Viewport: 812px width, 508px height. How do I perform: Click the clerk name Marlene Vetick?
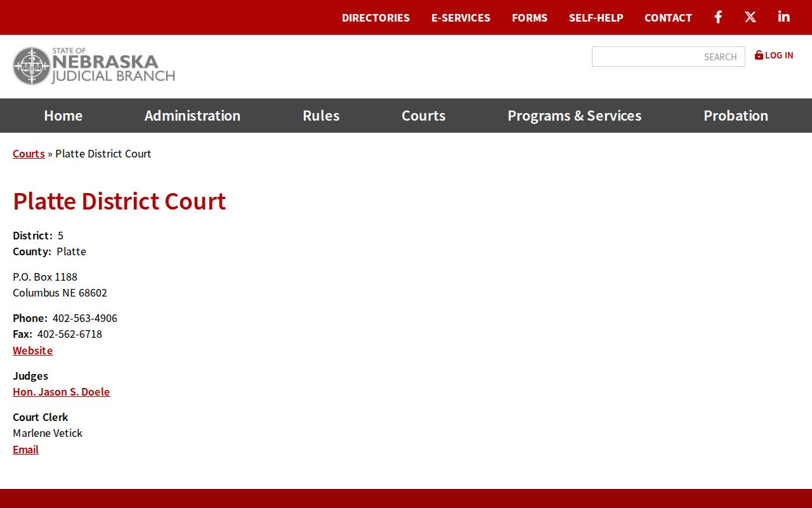48,433
